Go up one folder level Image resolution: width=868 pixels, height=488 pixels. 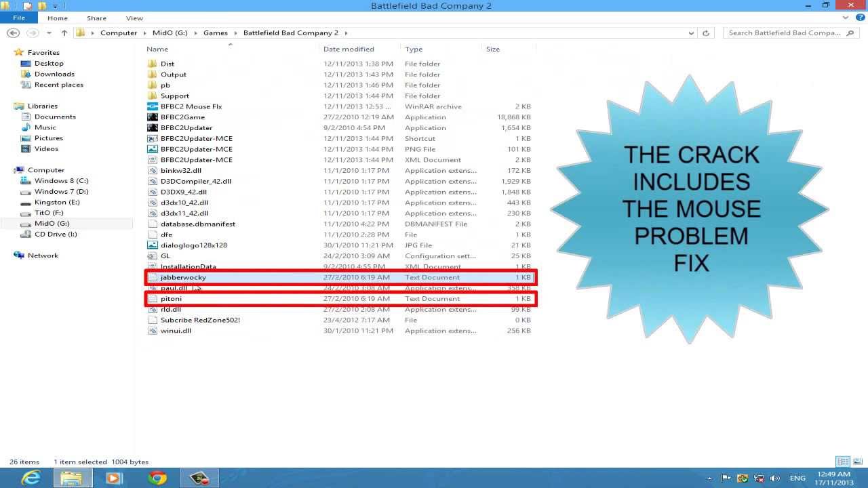coord(64,33)
